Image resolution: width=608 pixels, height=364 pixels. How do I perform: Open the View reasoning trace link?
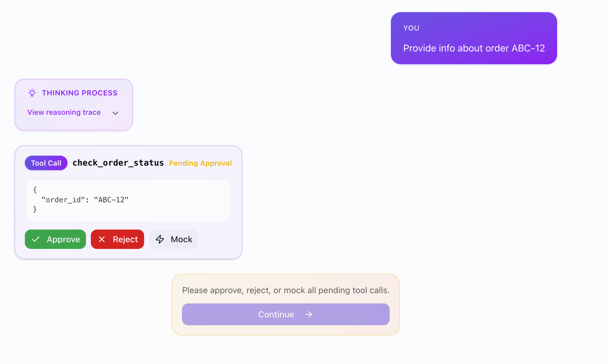[64, 112]
